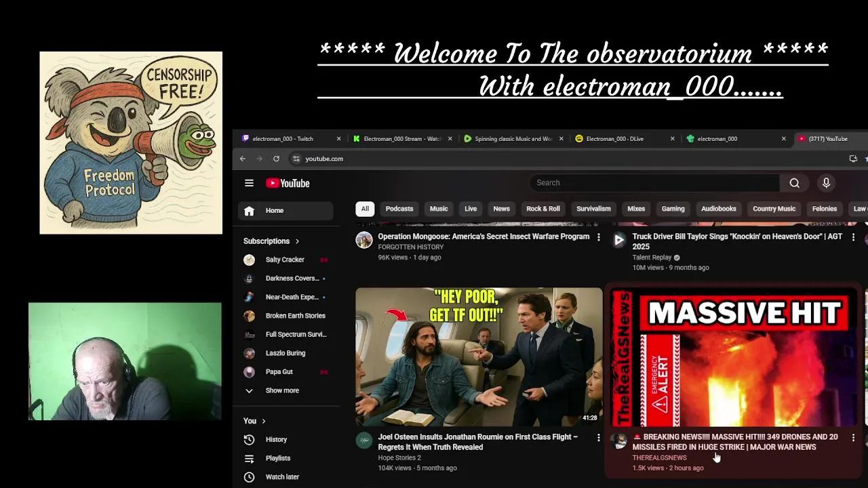Open THEREALGSNEWS channel name link
The height and width of the screenshot is (488, 868).
[659, 458]
